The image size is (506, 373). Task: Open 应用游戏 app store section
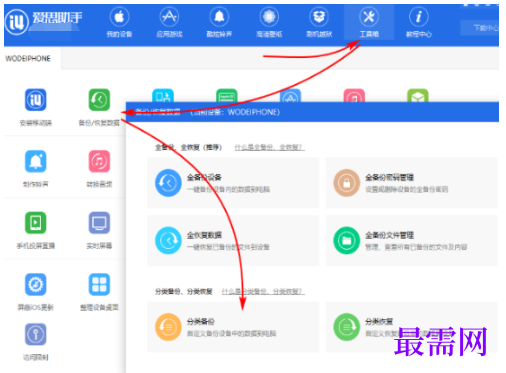(x=169, y=22)
